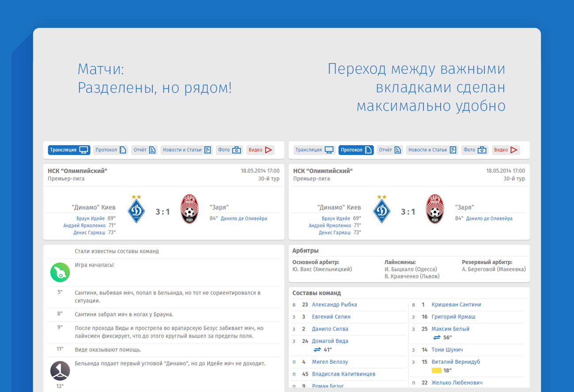Click substitution arrows icon under Домагой Вида

click(x=317, y=350)
